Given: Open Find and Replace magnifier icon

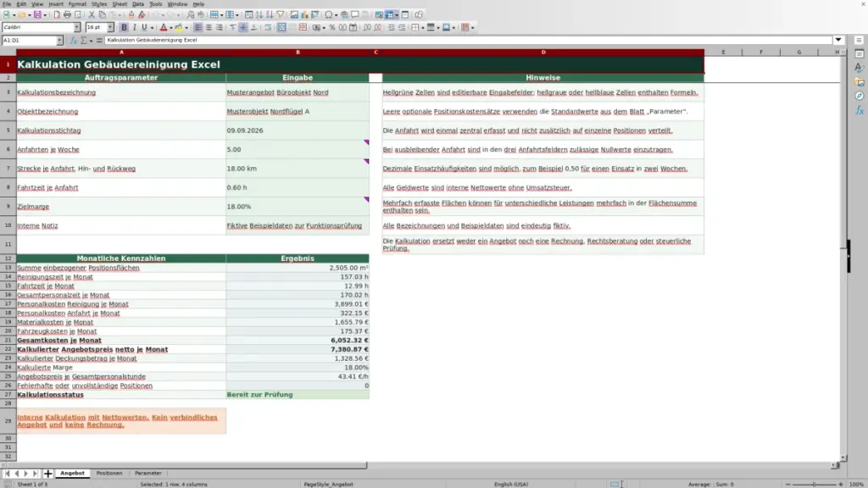Looking at the screenshot, I should pyautogui.click(x=191, y=15).
